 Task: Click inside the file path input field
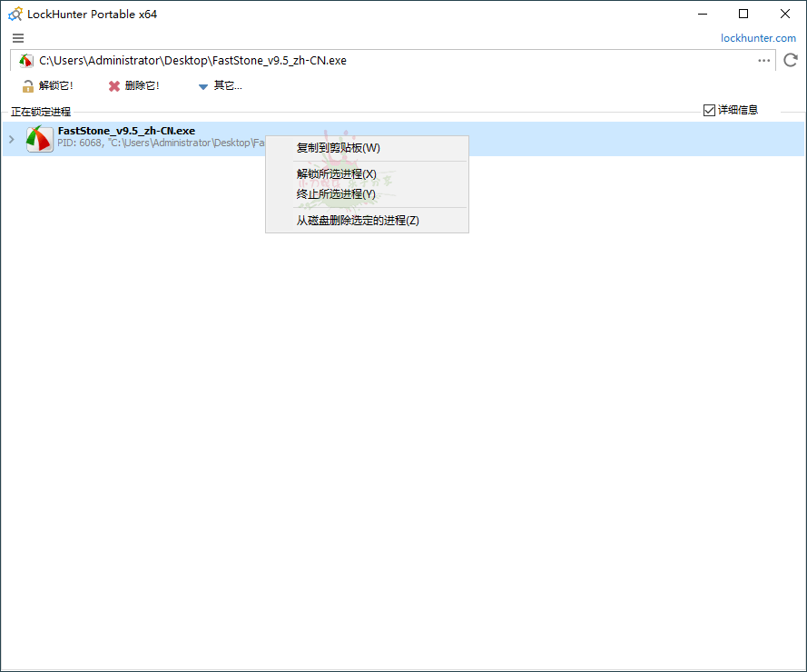click(x=363, y=60)
